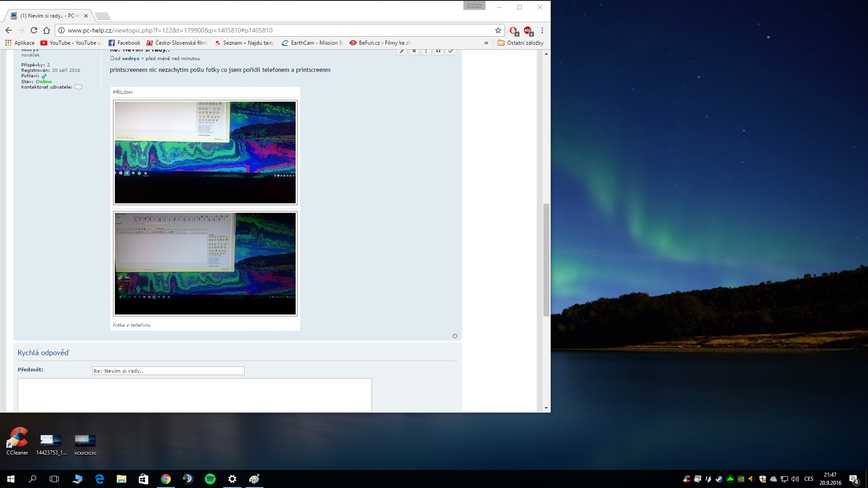
Task: Click the quote post icon button
Action: [438, 52]
